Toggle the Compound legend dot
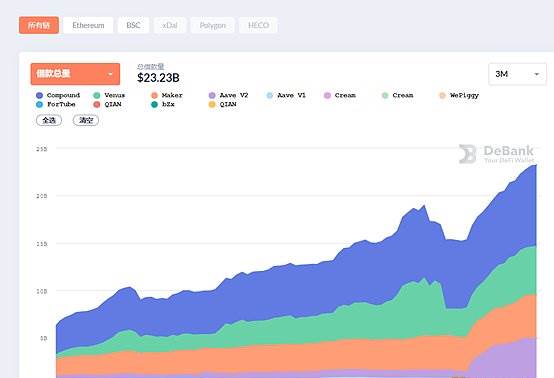This screenshot has width=554, height=378. click(39, 95)
